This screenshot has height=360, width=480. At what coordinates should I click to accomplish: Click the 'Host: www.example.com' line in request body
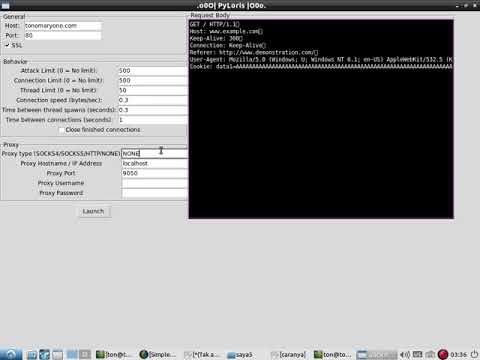(226, 31)
